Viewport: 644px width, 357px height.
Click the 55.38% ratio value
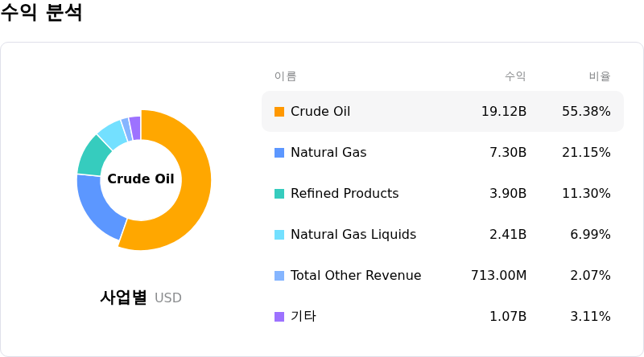[x=586, y=111]
